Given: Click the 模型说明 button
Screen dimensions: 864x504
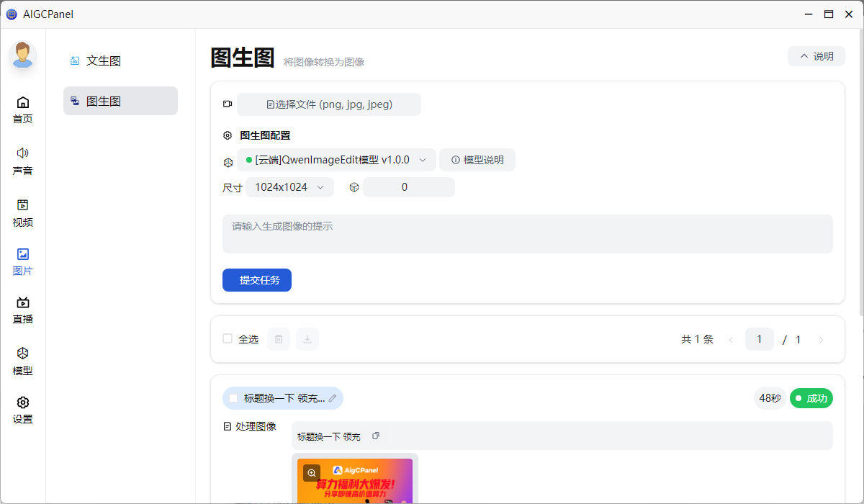Looking at the screenshot, I should coord(477,160).
